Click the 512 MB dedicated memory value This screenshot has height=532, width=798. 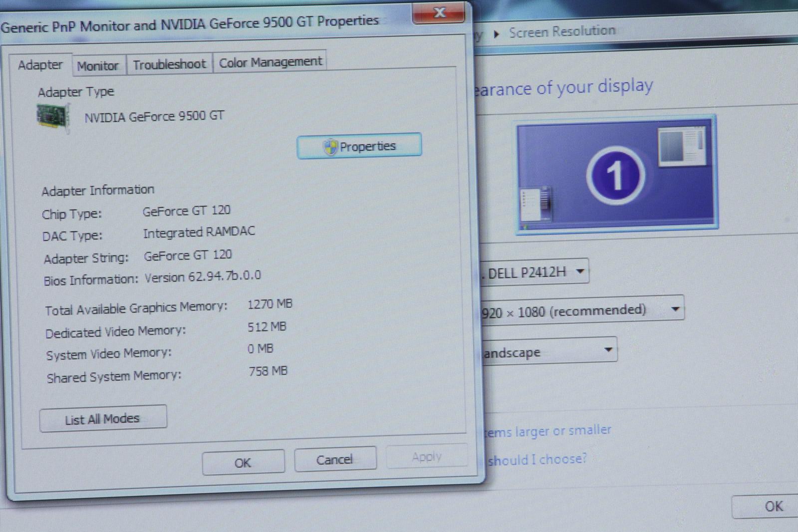tap(267, 327)
